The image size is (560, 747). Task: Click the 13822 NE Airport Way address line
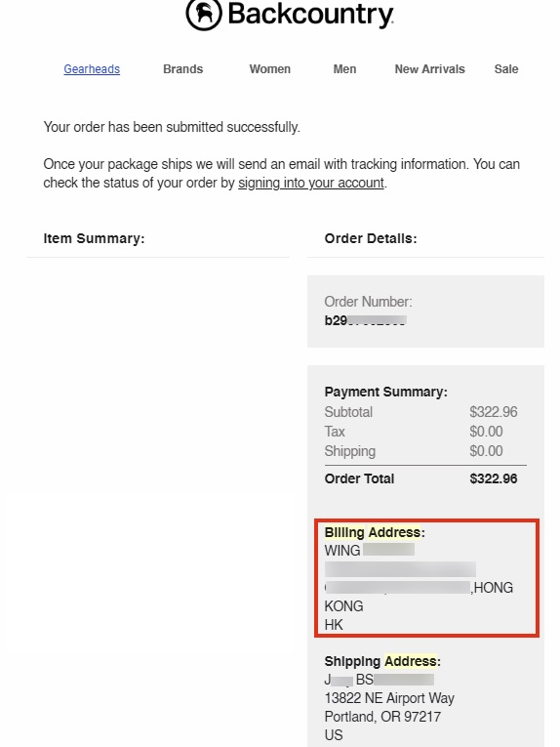[x=389, y=698]
